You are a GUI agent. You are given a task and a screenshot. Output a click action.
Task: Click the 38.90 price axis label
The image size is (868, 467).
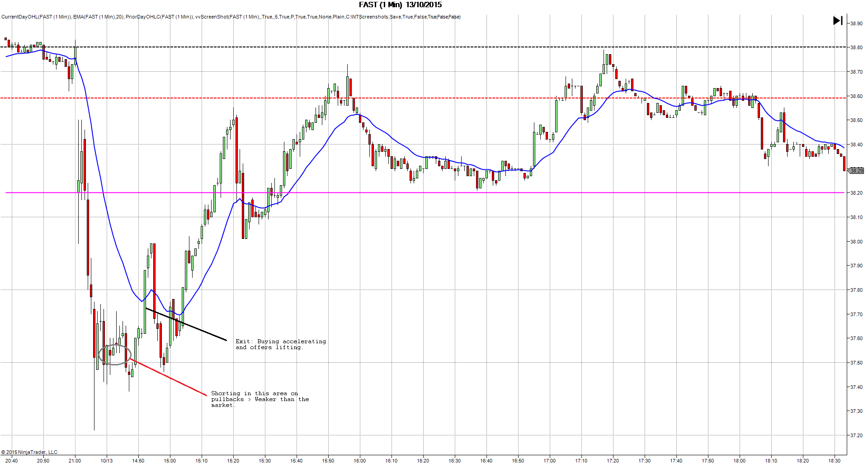(856, 23)
